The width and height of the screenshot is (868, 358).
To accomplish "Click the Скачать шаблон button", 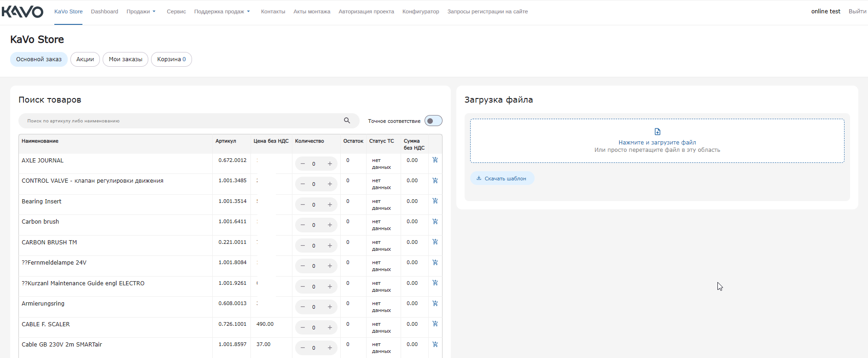I will click(x=502, y=179).
